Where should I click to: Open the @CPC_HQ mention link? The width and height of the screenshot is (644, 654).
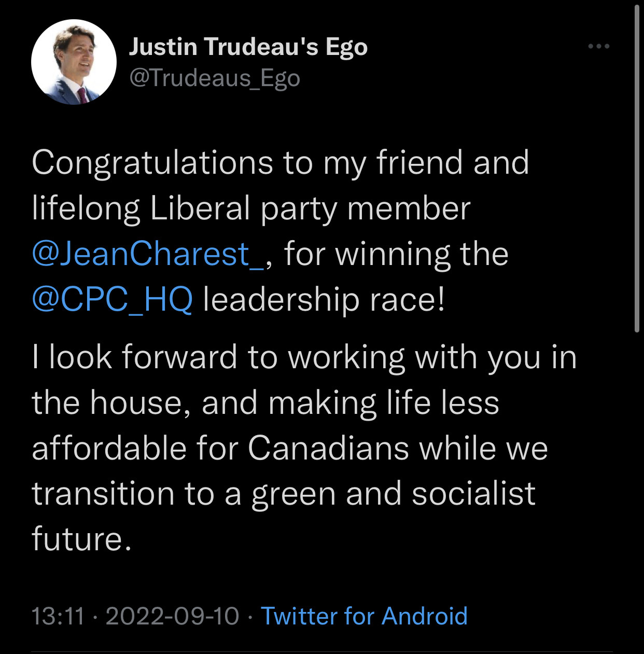[113, 300]
